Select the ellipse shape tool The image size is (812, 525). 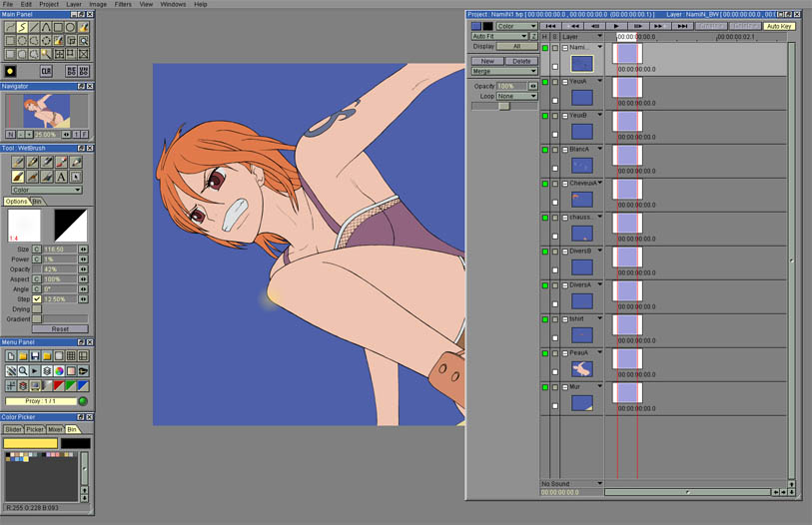tap(71, 27)
